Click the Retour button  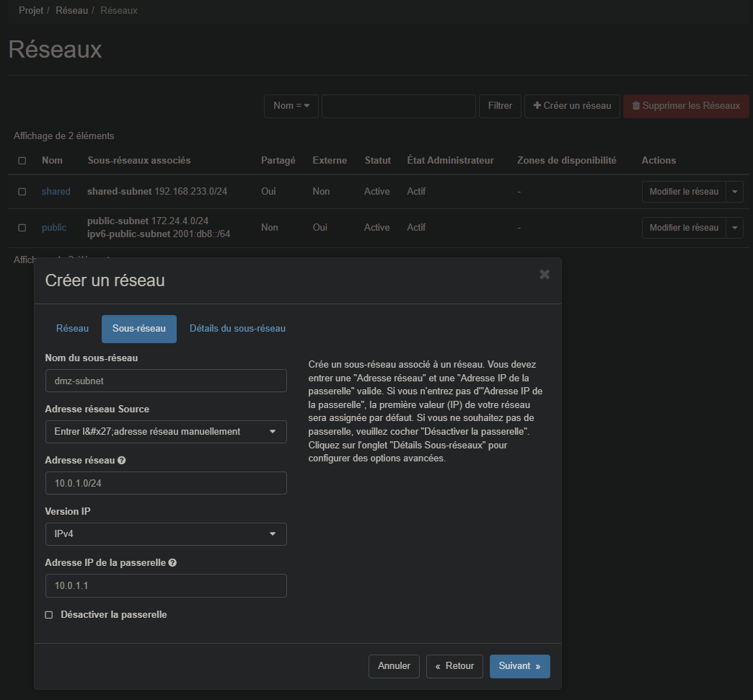(x=454, y=666)
